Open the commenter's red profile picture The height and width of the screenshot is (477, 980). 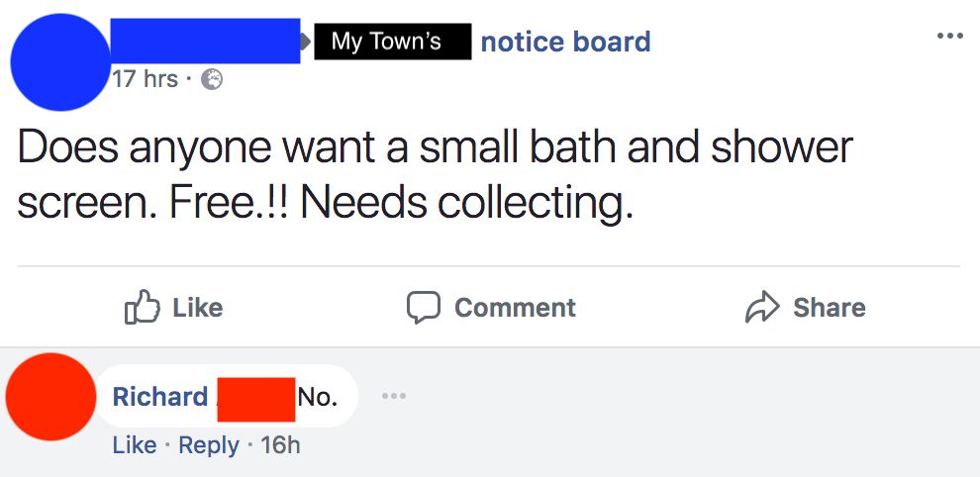pyautogui.click(x=49, y=397)
